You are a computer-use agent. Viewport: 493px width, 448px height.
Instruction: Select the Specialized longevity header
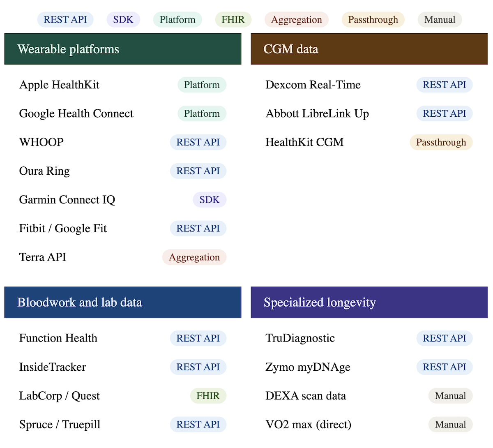tap(369, 303)
